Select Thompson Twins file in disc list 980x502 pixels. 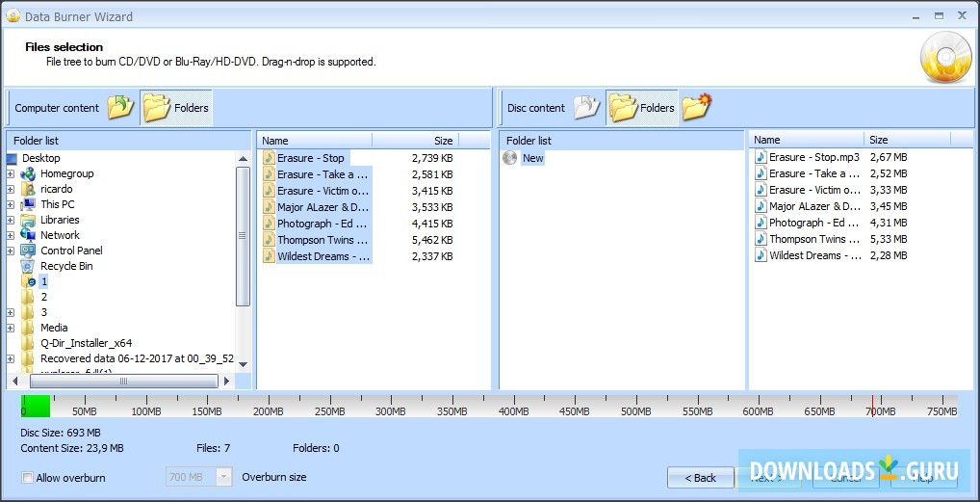[x=814, y=239]
